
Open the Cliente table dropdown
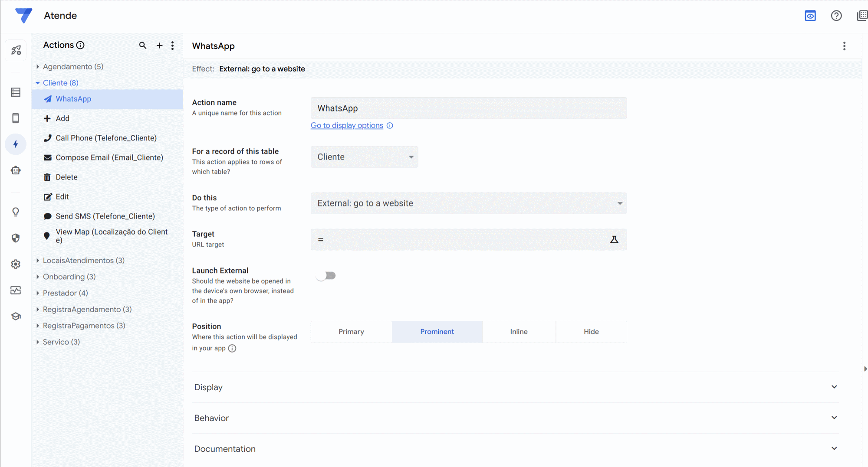click(x=364, y=157)
